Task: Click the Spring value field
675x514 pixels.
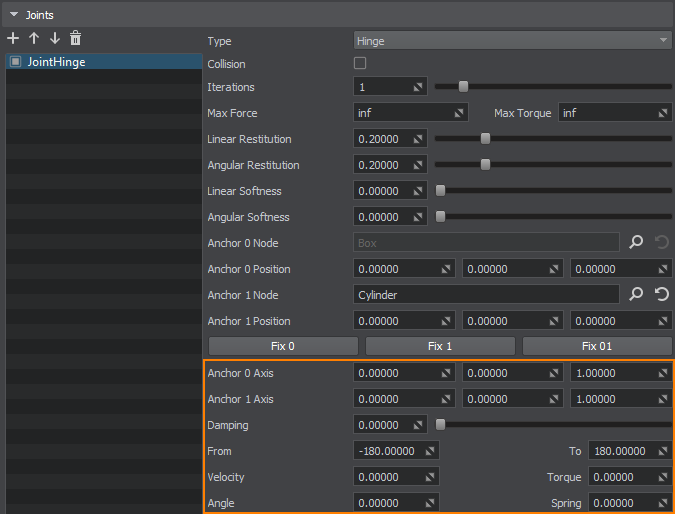Action: pos(630,503)
